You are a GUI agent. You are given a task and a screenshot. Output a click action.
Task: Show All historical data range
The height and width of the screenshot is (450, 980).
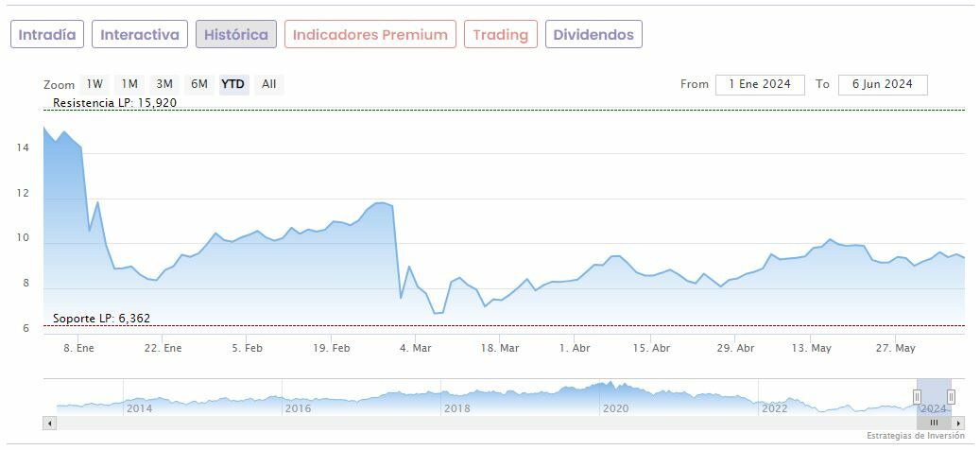click(x=269, y=84)
